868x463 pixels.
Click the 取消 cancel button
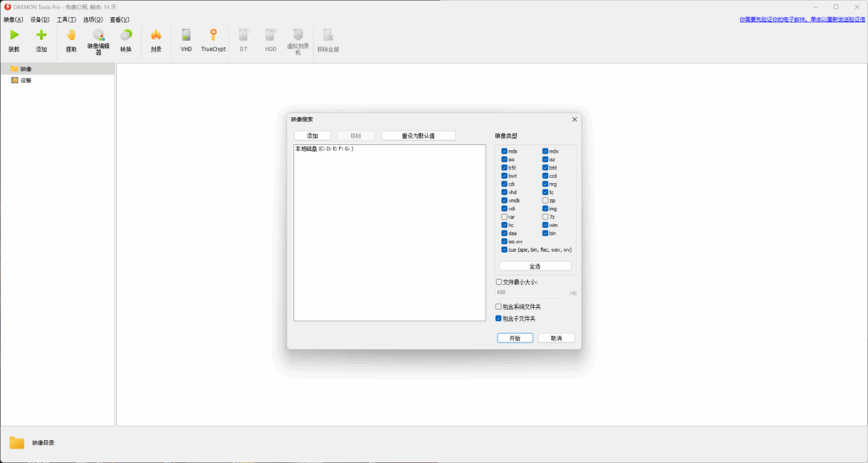click(x=556, y=337)
